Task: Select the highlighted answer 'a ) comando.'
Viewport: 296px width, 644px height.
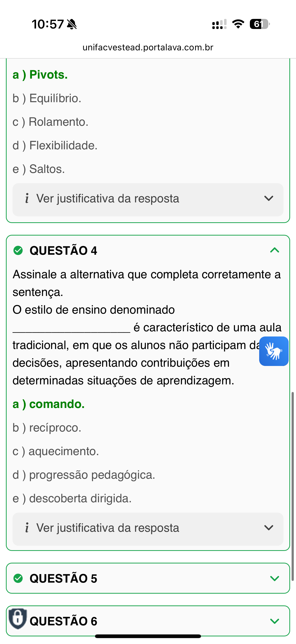Action: pyautogui.click(x=49, y=404)
